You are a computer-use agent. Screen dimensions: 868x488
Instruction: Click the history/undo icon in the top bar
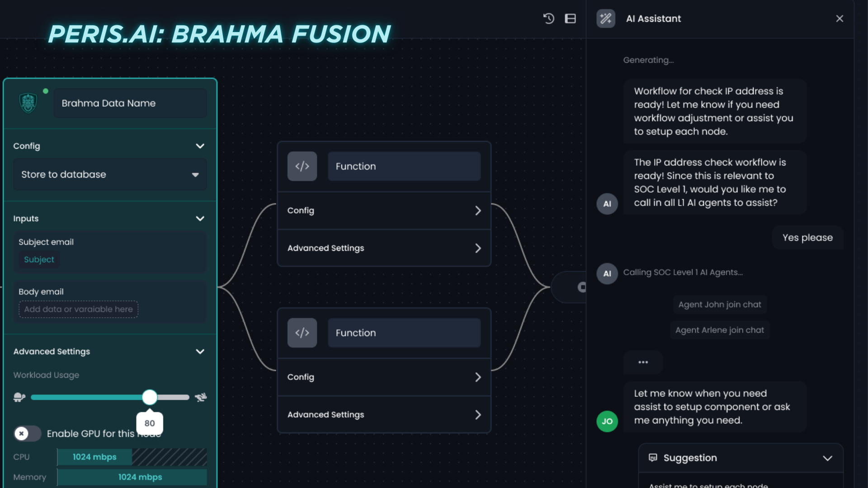pos(548,19)
